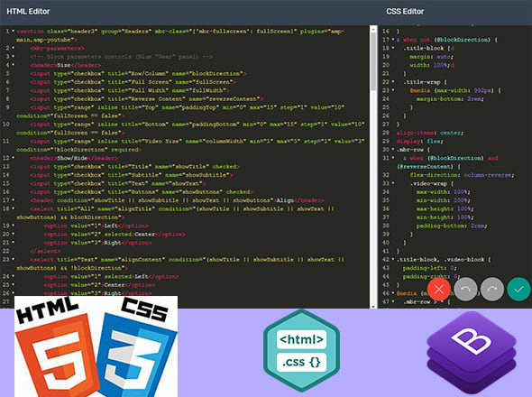
Task: Click the Video Size range input line 11
Action: tap(190, 145)
